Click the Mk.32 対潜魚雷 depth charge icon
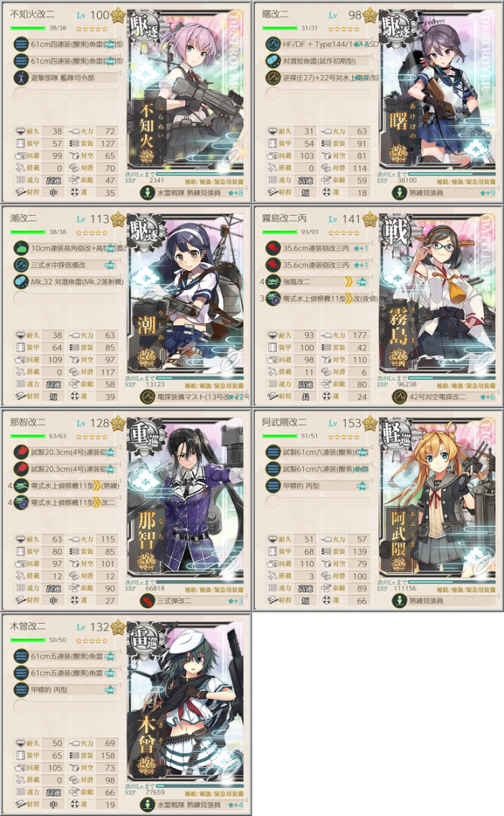 21,281
